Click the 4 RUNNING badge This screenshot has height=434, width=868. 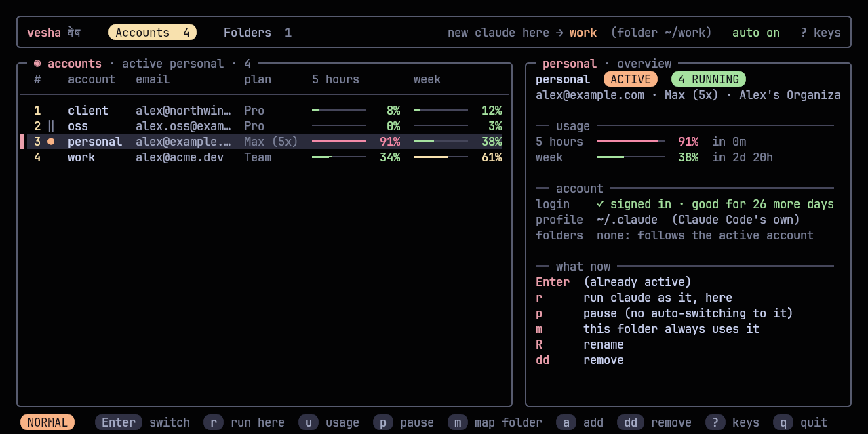coord(709,79)
